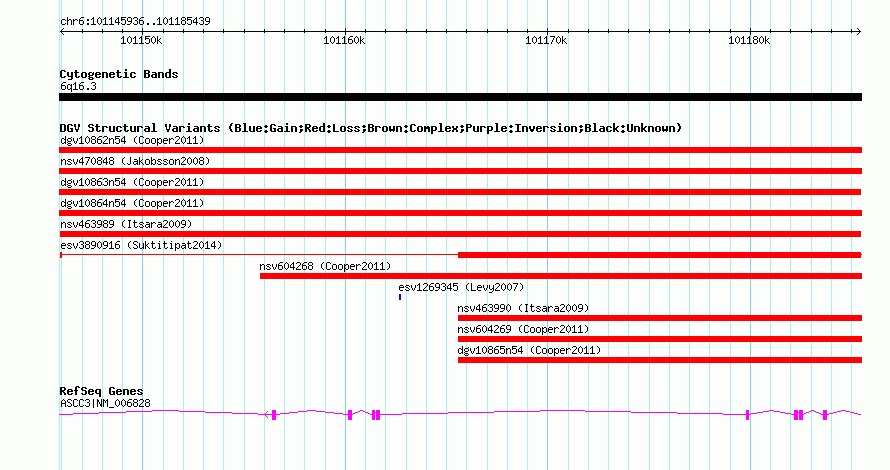Viewport: 890px width, 470px height.
Task: Click the red bar under dgv10862n54
Action: coord(460,150)
